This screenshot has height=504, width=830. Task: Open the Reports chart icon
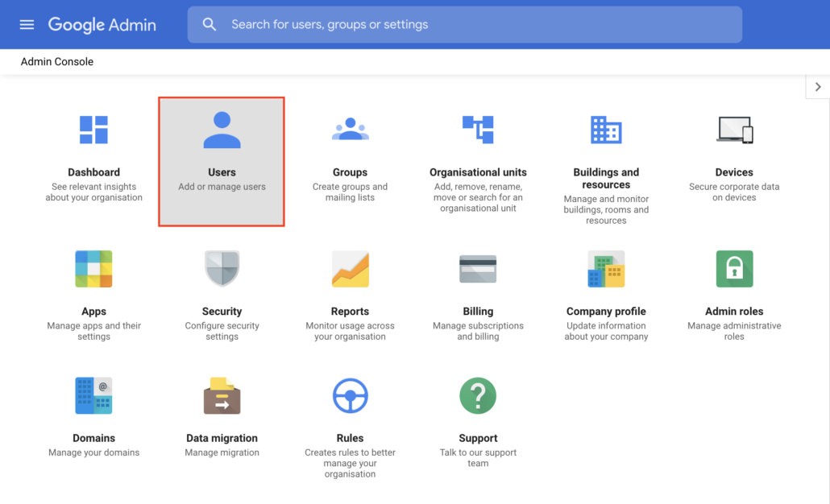pyautogui.click(x=350, y=269)
